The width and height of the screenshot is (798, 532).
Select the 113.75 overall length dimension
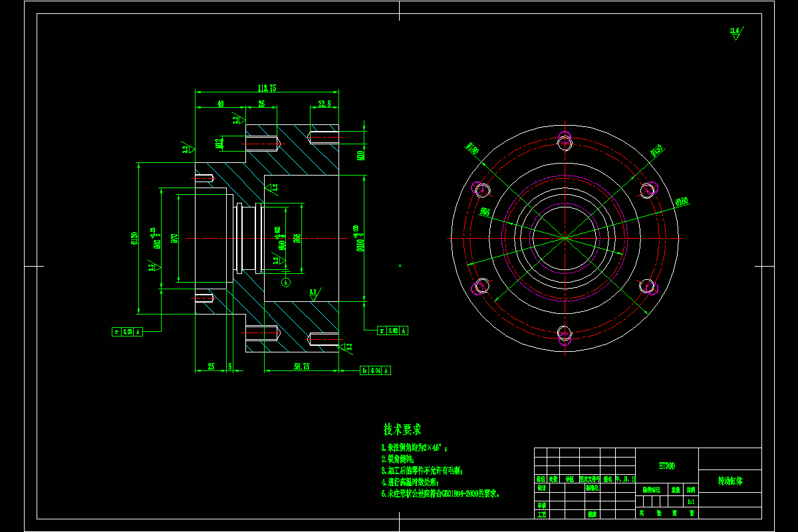267,88
